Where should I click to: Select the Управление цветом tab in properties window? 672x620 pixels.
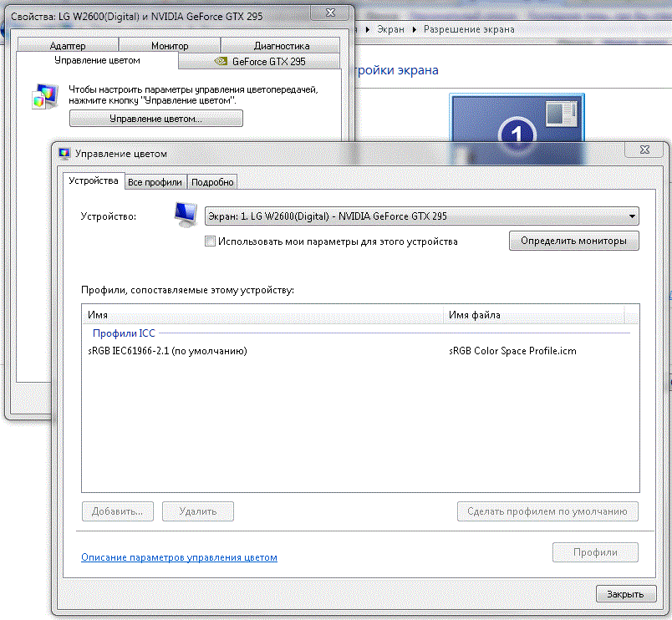tap(97, 60)
